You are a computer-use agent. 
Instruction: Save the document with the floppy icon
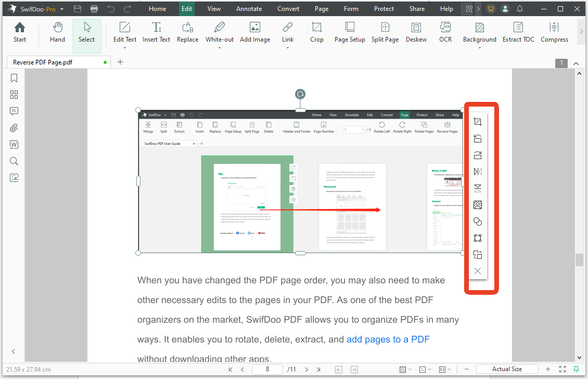[77, 9]
